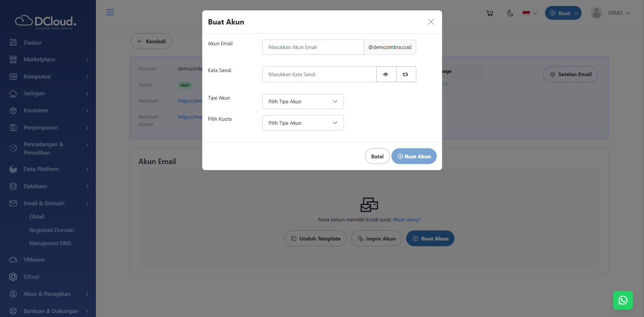This screenshot has width=644, height=317.
Task: Focus the Kata Sandi input field
Action: (x=319, y=74)
